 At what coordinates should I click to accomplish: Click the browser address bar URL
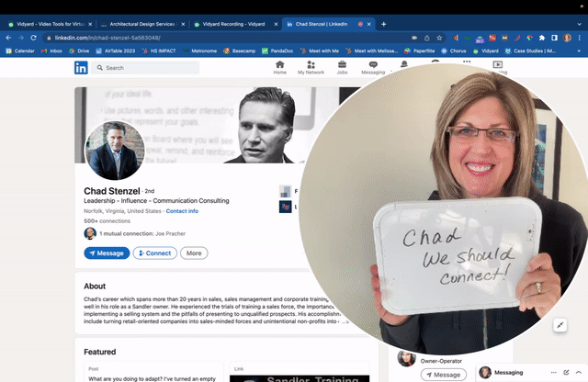click(107, 38)
